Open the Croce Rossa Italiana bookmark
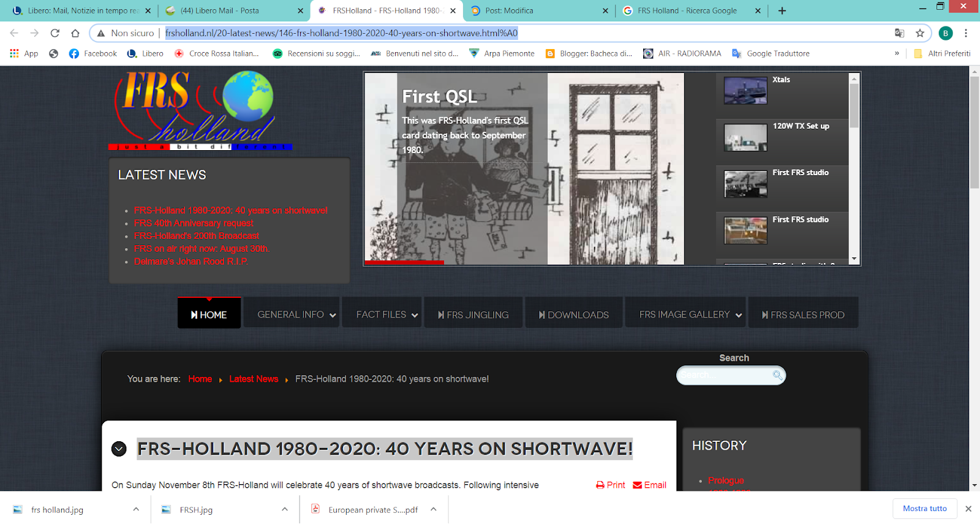This screenshot has height=527, width=980. pos(216,53)
